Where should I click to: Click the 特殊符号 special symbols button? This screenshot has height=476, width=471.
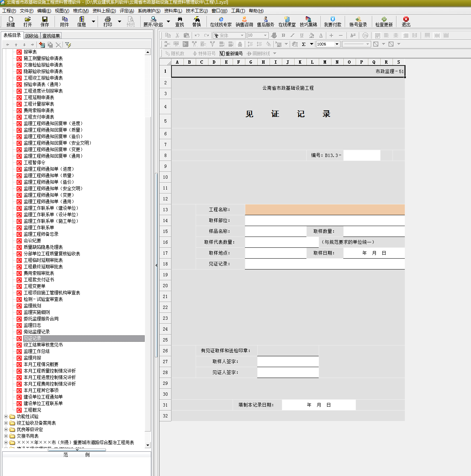point(204,54)
